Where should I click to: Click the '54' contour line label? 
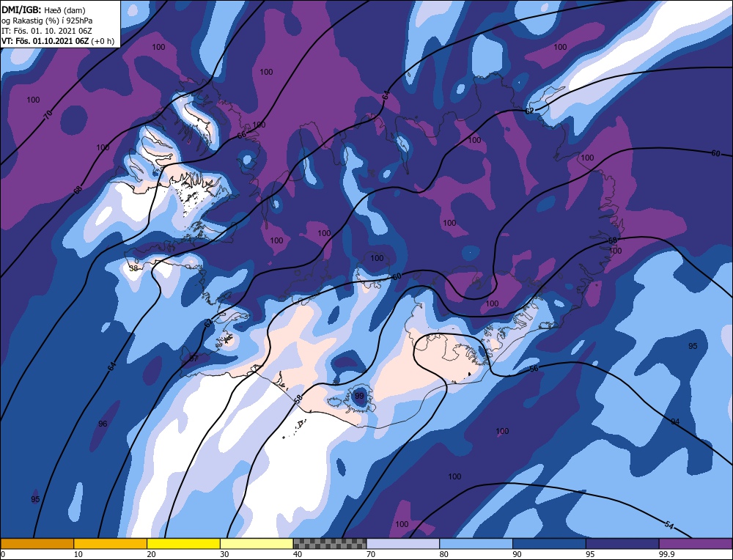pos(669,526)
